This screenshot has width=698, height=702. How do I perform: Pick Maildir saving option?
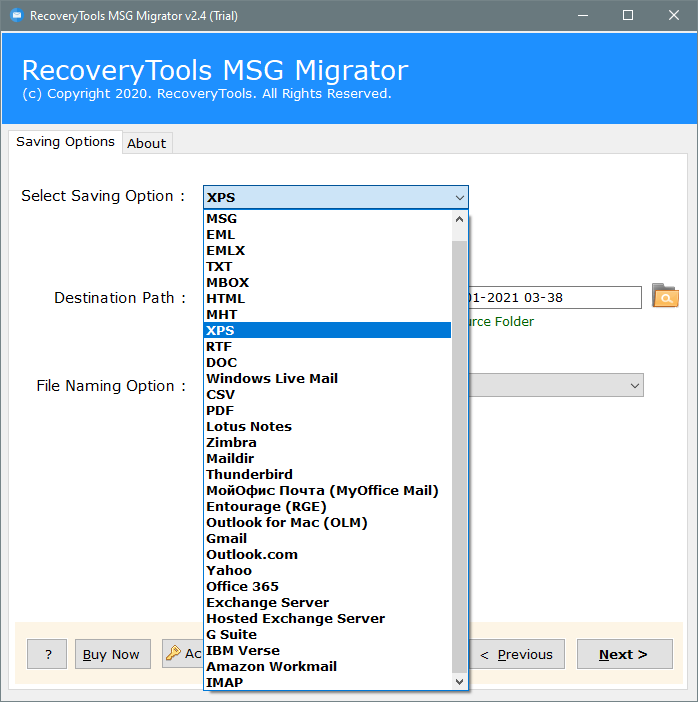click(x=327, y=458)
